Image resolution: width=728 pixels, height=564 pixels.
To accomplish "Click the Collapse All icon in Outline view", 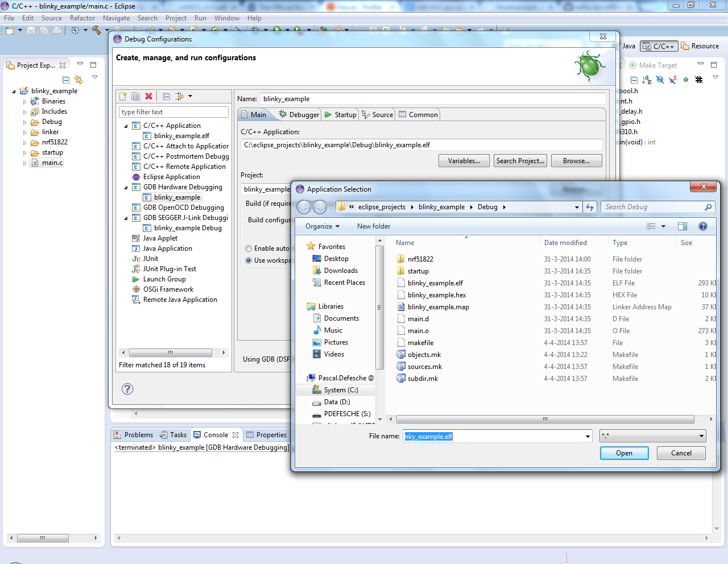I will tap(634, 80).
